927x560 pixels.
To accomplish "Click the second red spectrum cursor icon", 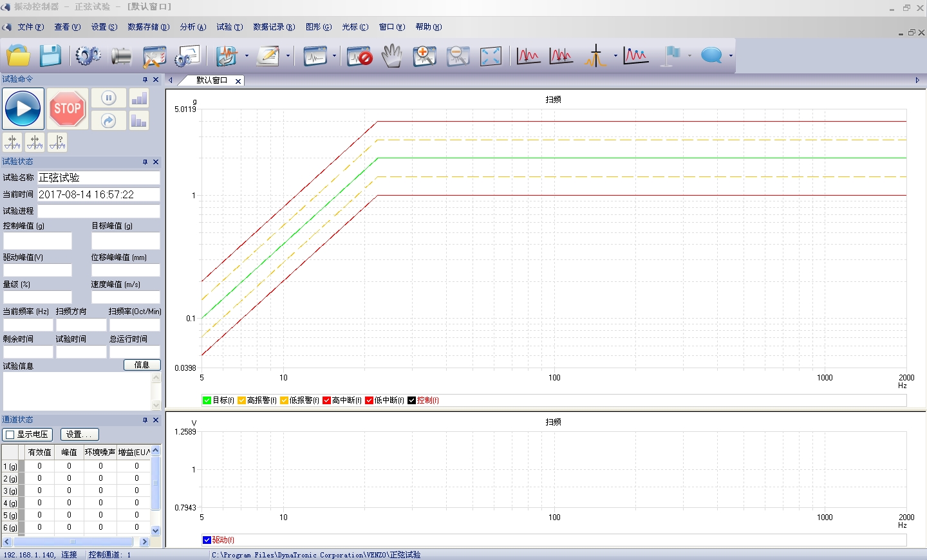I will (x=561, y=56).
